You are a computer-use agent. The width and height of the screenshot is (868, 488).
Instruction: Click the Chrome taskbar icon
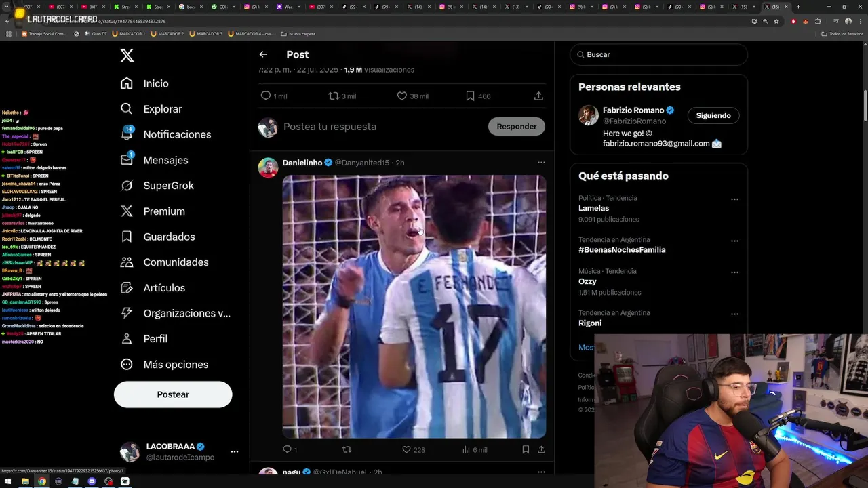tap(42, 481)
